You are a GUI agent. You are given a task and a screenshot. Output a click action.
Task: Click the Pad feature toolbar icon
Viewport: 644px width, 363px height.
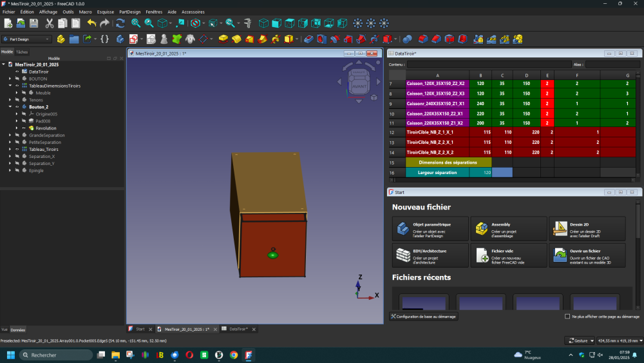click(223, 39)
